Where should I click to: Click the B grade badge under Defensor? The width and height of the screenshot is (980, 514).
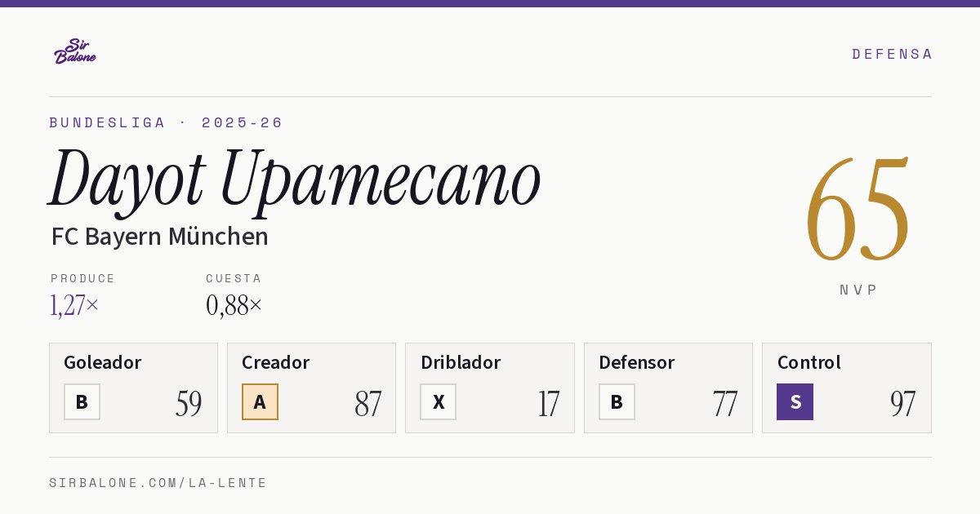tap(617, 401)
